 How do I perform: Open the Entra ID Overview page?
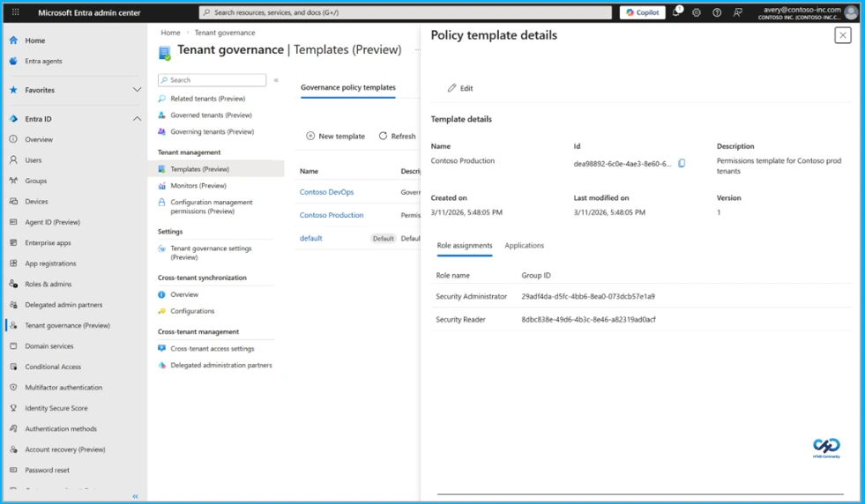tap(39, 139)
